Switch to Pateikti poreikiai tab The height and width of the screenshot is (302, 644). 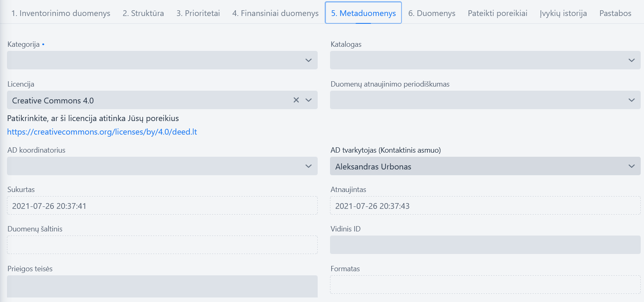coord(498,13)
